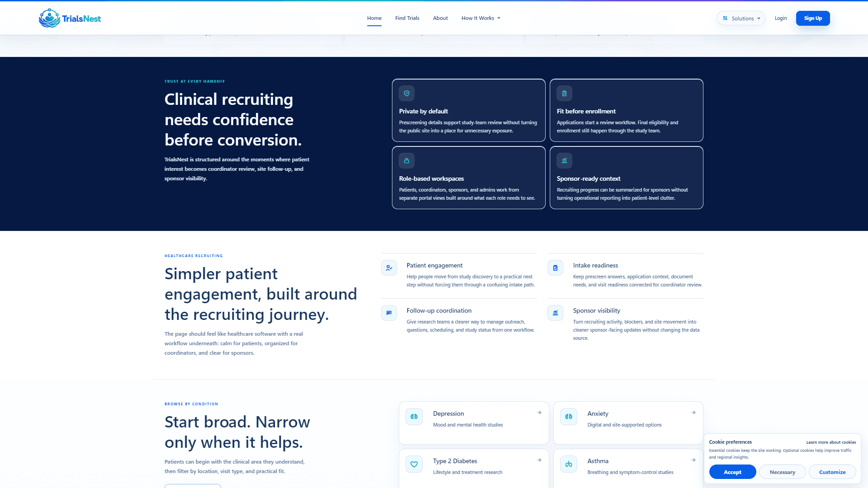868x488 pixels.
Task: Click the arrow on the Type 2 Diabetes card
Action: [539, 460]
